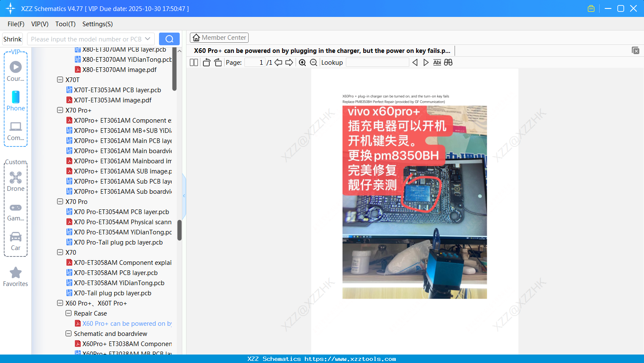The height and width of the screenshot is (363, 644).
Task: Open the File(F) menu
Action: [16, 24]
